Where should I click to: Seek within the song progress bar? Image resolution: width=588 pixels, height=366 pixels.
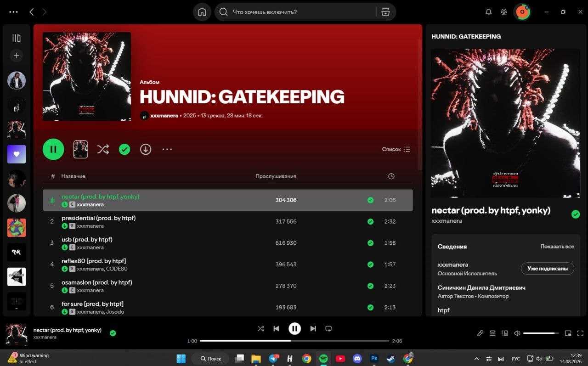pos(294,341)
